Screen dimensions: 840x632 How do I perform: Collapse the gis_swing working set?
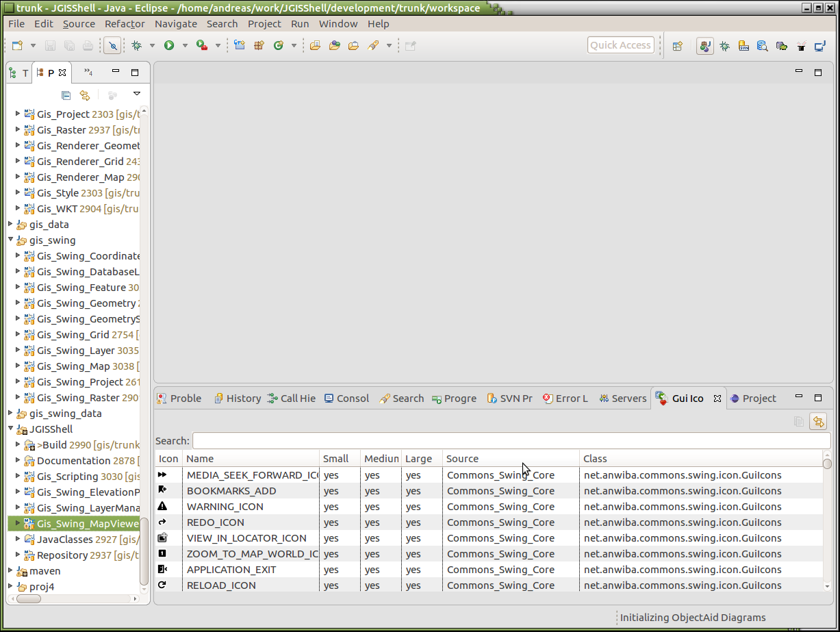[x=11, y=240]
